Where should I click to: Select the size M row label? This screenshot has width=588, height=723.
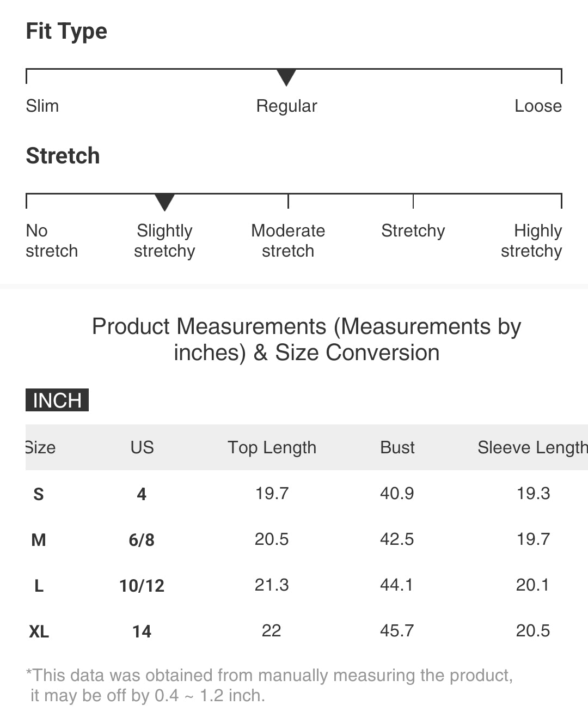tap(39, 540)
